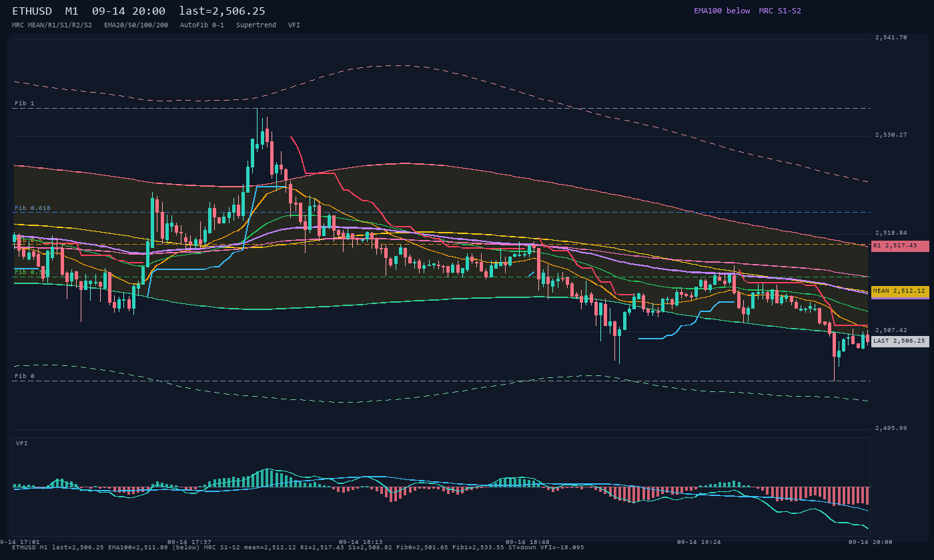Click the 2,541.70 price axis label
The width and height of the screenshot is (934, 560).
pos(891,37)
